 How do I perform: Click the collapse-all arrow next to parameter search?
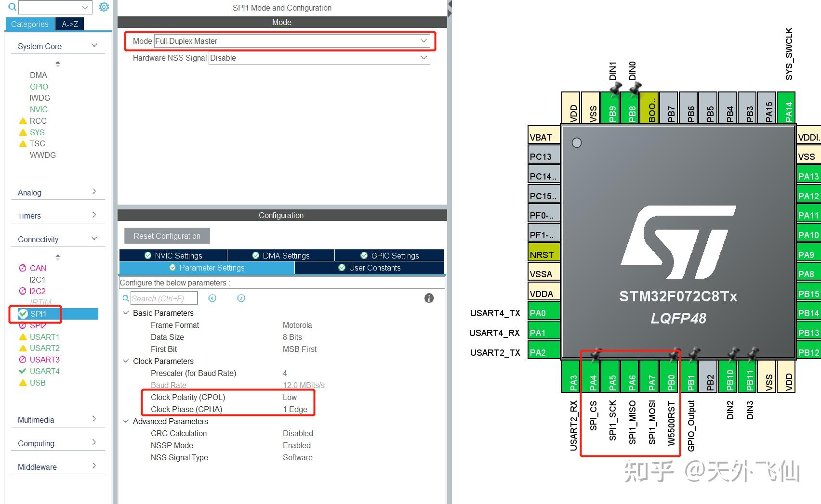[x=212, y=298]
